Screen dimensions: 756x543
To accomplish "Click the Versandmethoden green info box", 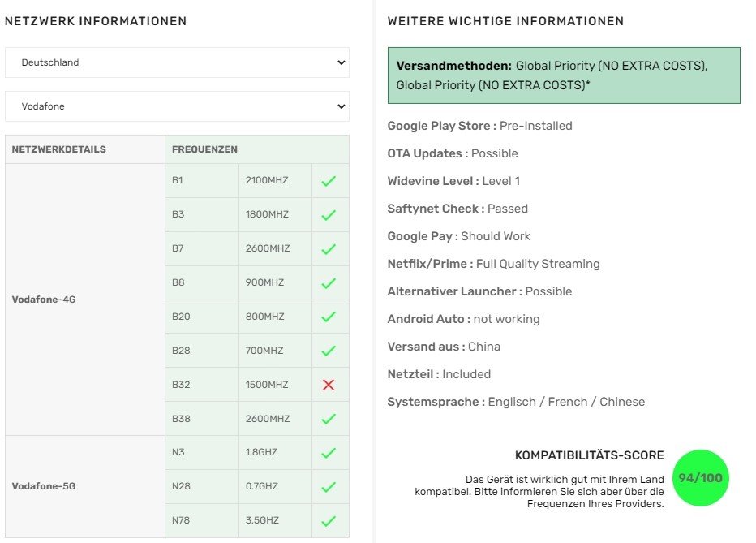I will point(564,75).
